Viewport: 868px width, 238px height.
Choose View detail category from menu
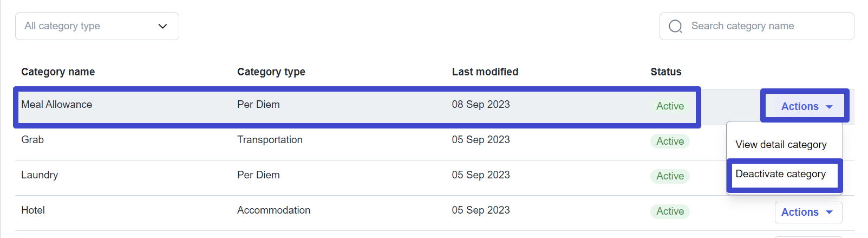point(781,145)
